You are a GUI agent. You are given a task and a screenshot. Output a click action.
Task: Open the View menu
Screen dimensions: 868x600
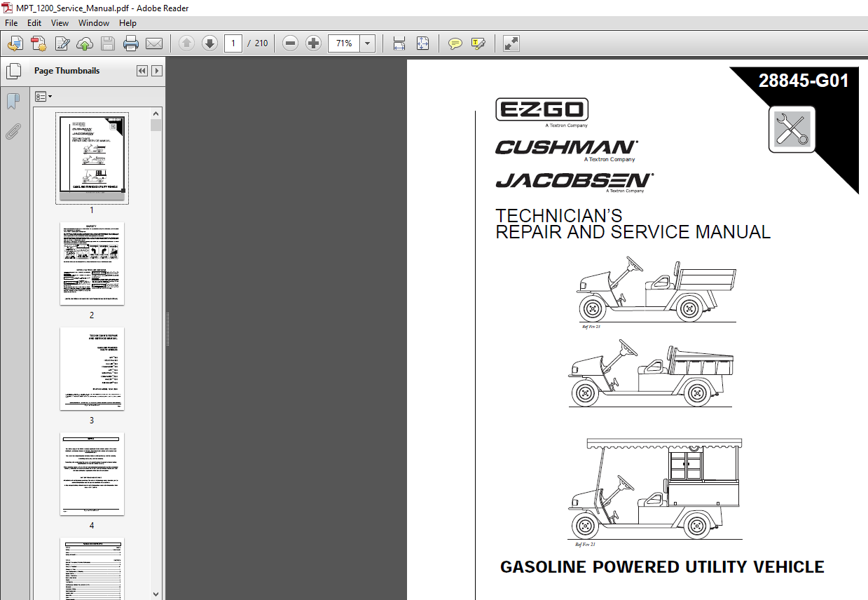tap(60, 23)
